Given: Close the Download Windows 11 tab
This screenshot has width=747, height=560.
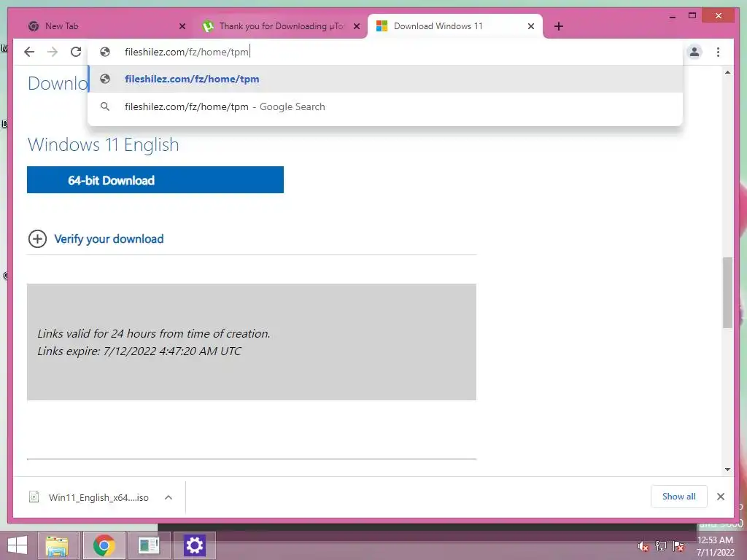Looking at the screenshot, I should [x=531, y=26].
